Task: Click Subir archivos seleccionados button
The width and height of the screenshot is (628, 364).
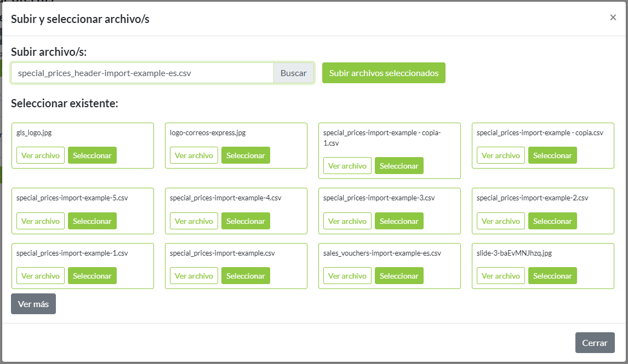Action: [x=384, y=73]
